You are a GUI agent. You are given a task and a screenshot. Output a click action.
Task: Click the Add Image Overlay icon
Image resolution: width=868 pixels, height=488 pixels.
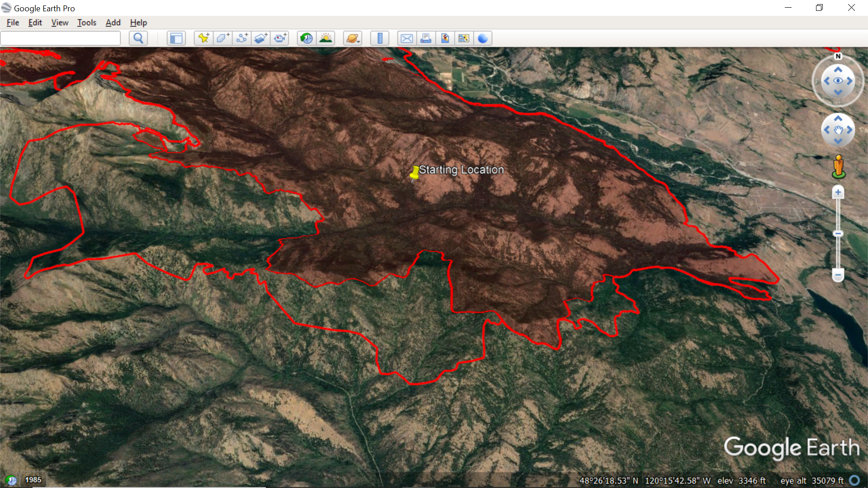pyautogui.click(x=261, y=38)
